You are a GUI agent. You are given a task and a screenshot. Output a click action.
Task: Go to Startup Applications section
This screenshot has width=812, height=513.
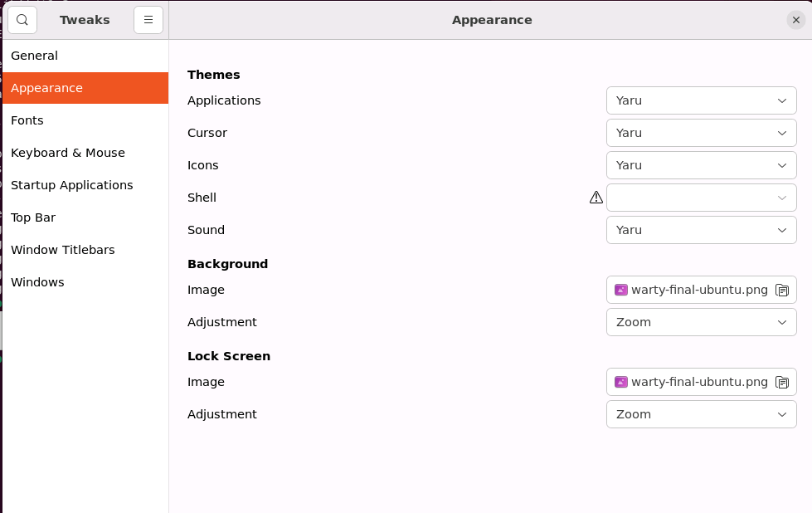(x=72, y=185)
